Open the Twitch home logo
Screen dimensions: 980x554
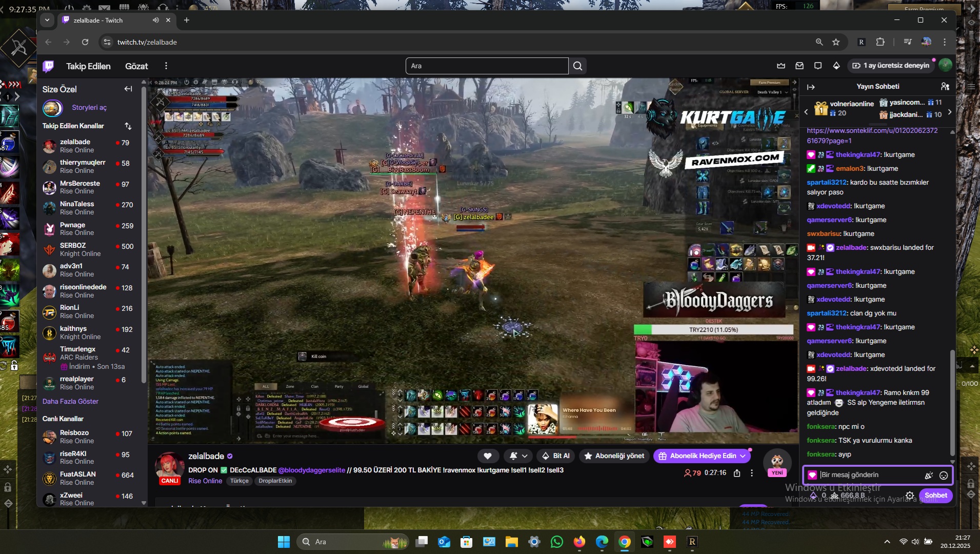tap(48, 66)
